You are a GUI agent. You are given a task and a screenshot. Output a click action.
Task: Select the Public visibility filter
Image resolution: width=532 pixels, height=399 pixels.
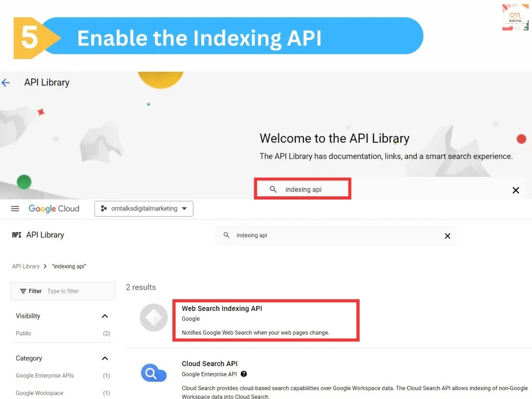pyautogui.click(x=23, y=333)
